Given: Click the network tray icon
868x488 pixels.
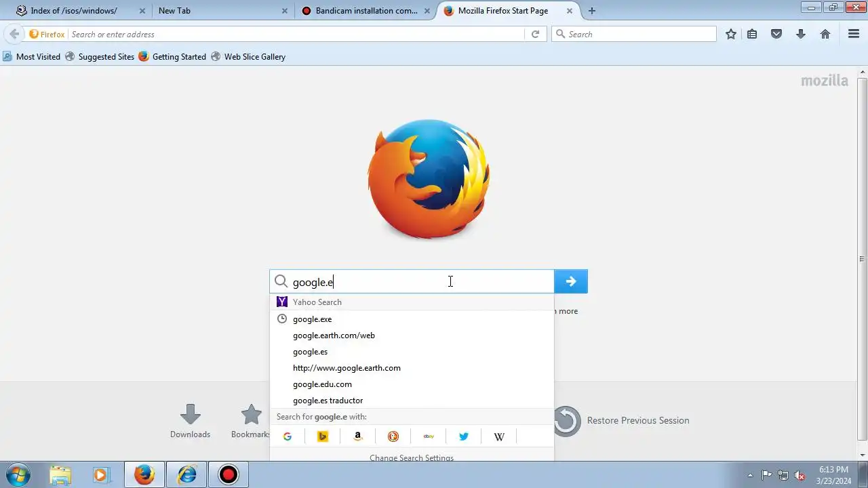Looking at the screenshot, I should (x=783, y=475).
